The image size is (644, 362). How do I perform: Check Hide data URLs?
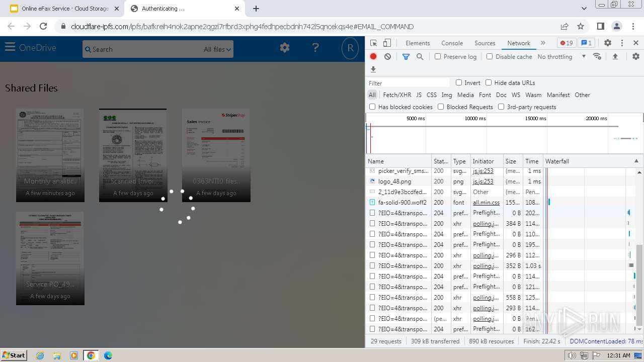[489, 82]
